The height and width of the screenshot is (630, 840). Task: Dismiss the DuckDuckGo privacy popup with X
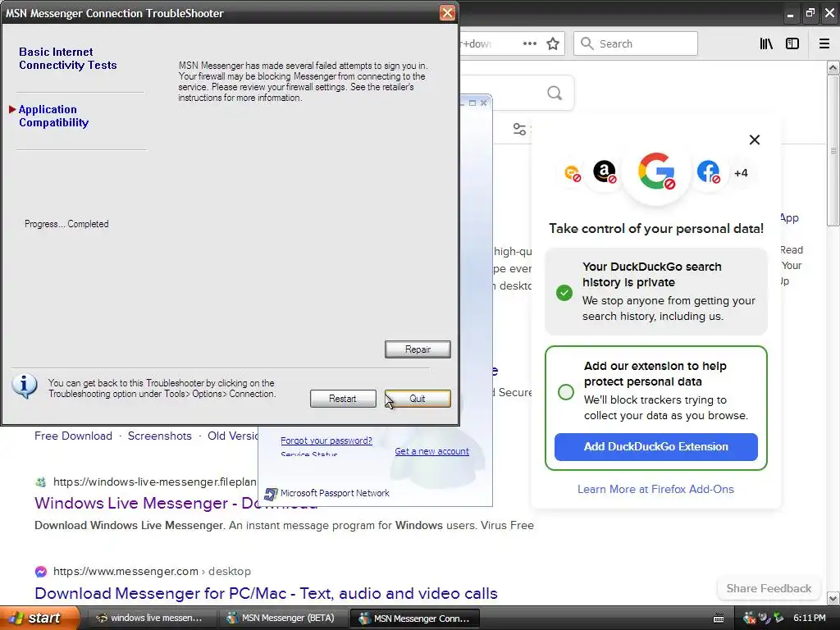pyautogui.click(x=755, y=139)
